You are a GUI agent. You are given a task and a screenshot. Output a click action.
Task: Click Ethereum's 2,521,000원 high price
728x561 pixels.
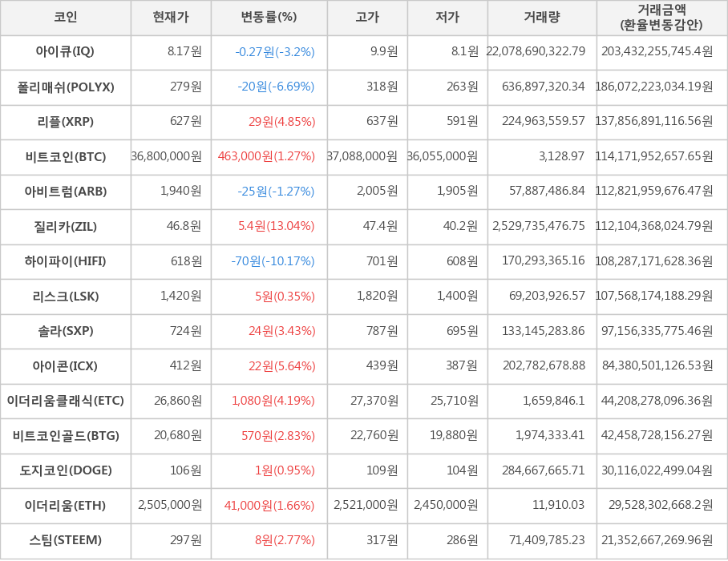pyautogui.click(x=368, y=506)
